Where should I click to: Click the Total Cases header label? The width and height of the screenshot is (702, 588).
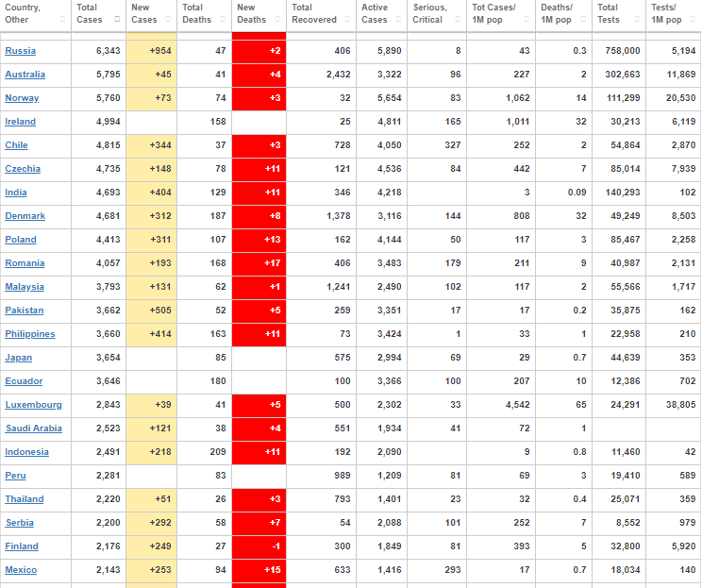[89, 13]
